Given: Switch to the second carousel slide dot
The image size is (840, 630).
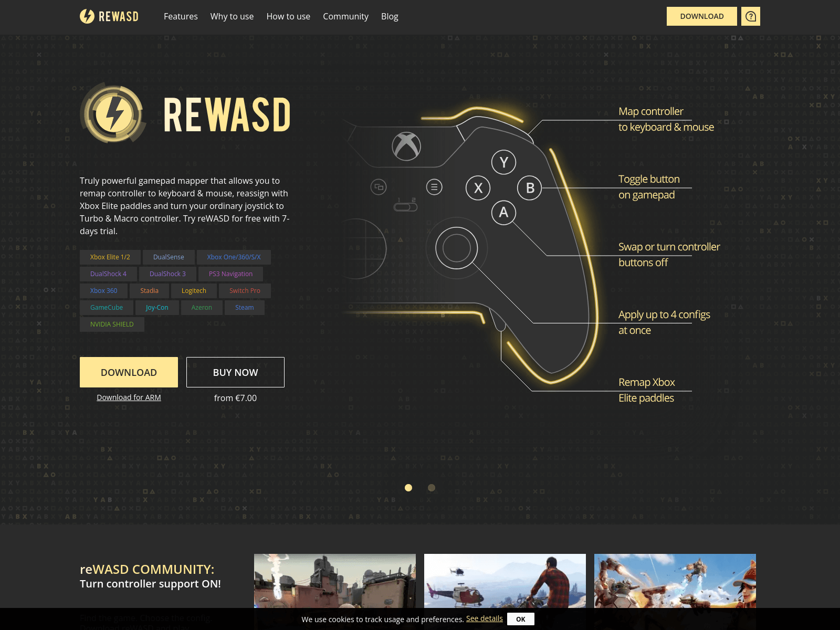Looking at the screenshot, I should coord(432,488).
